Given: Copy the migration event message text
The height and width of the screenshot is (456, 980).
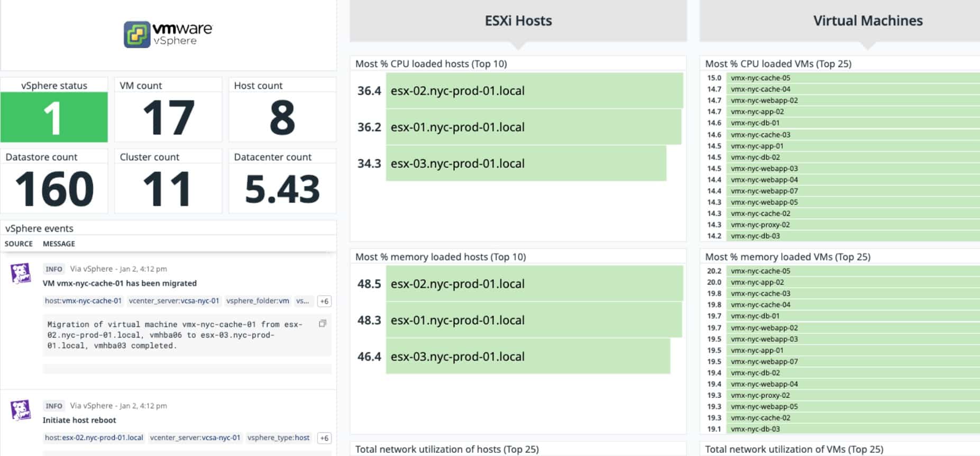Looking at the screenshot, I should 322,324.
